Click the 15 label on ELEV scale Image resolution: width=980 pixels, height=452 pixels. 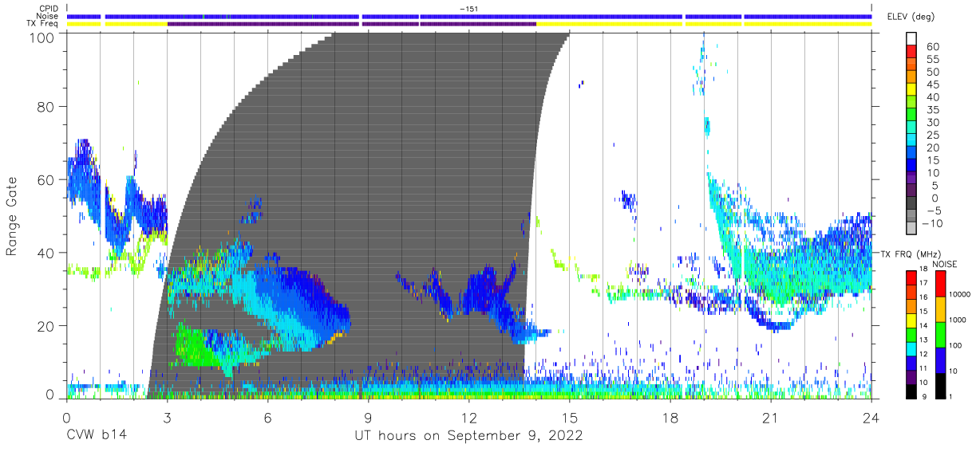point(932,160)
